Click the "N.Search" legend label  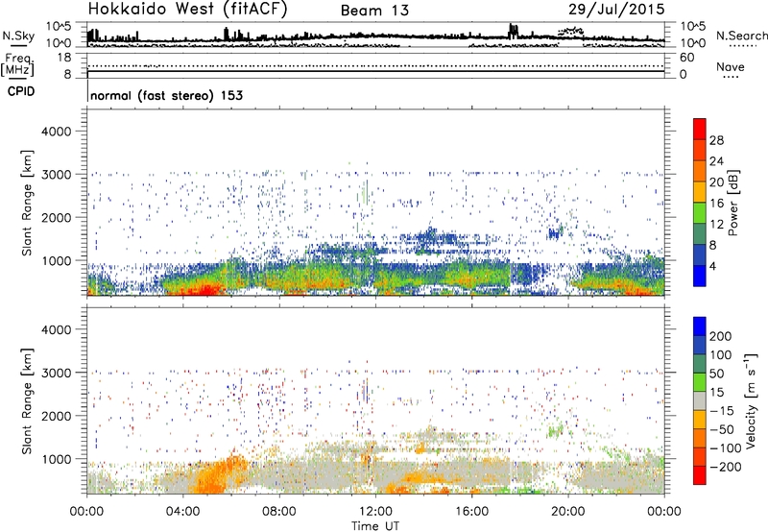[x=742, y=36]
